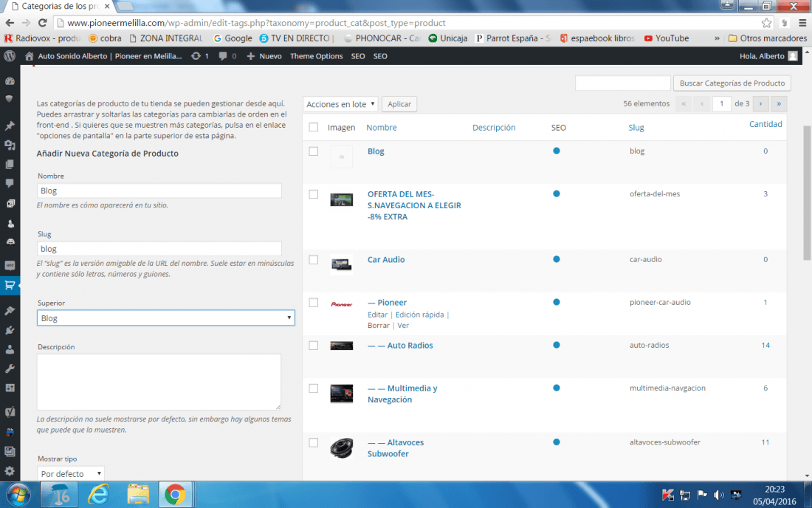The image size is (812, 508).
Task: Open the Acciones en lote dropdown
Action: [x=340, y=104]
